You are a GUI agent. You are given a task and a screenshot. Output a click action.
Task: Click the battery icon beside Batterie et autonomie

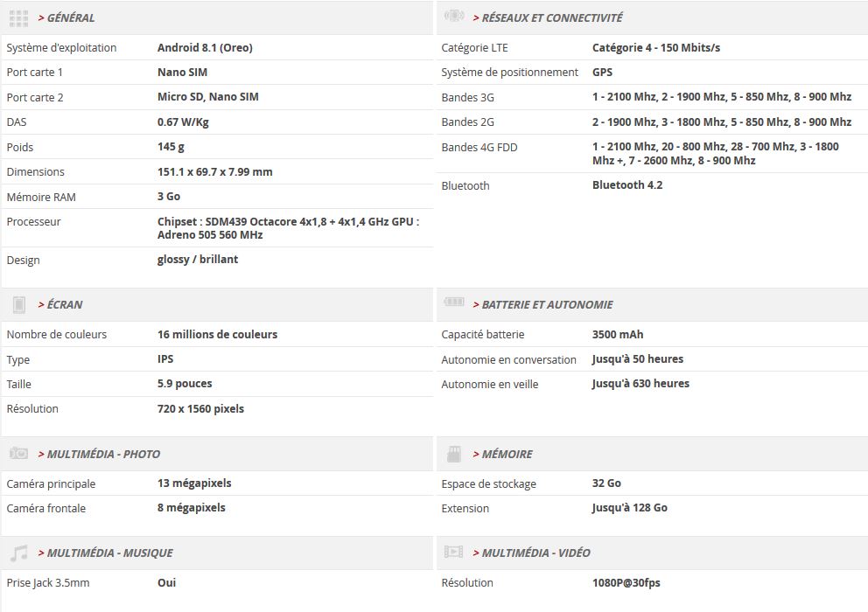454,303
